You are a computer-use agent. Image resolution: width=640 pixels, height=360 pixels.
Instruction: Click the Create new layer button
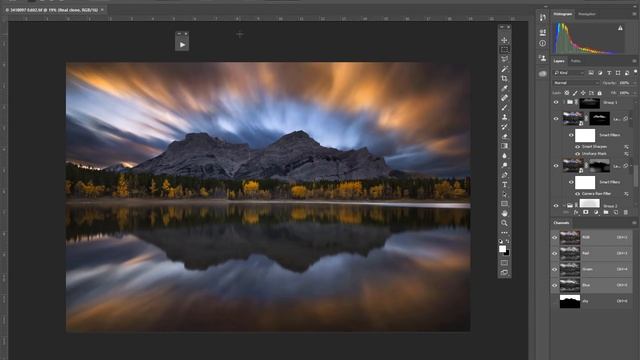coord(616,213)
